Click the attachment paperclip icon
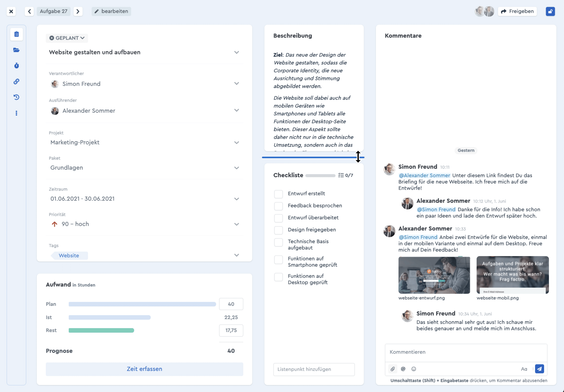Screen dimensions: 564x392 392,369
